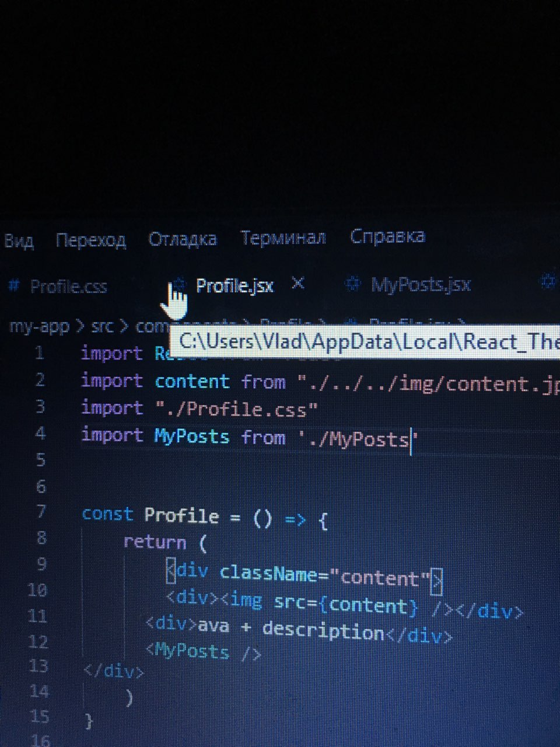Click line number 13 in gutter

click(x=38, y=666)
